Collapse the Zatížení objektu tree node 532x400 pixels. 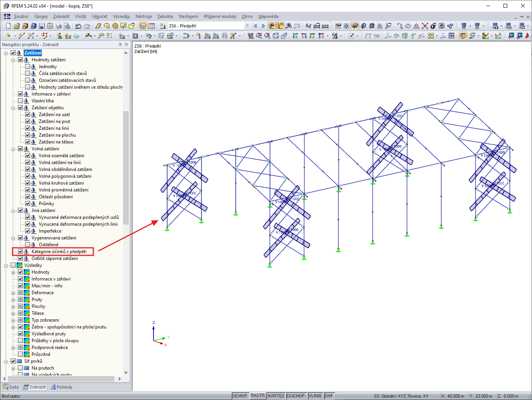13,108
